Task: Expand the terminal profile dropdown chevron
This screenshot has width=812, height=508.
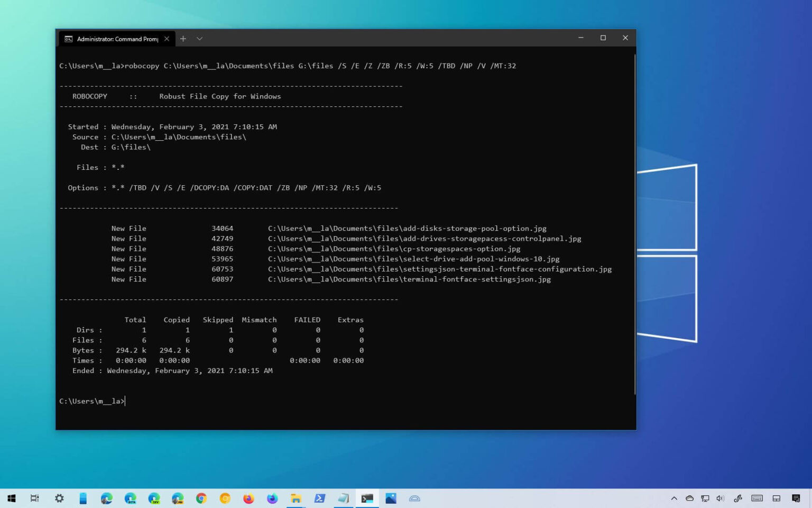Action: (x=199, y=39)
